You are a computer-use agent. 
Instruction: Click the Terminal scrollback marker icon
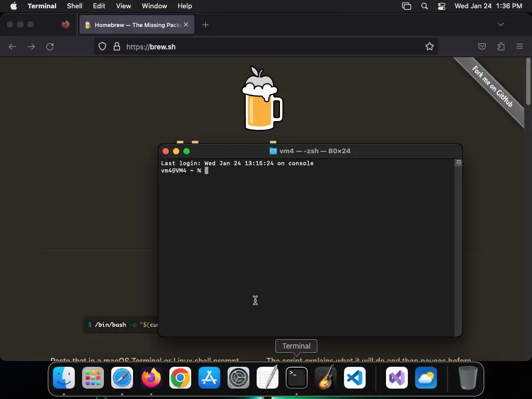(458, 163)
